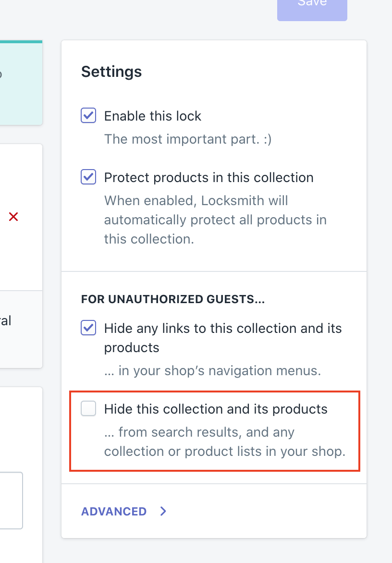The width and height of the screenshot is (392, 563).
Task: Disable the Hide any links checkbox
Action: (x=88, y=328)
